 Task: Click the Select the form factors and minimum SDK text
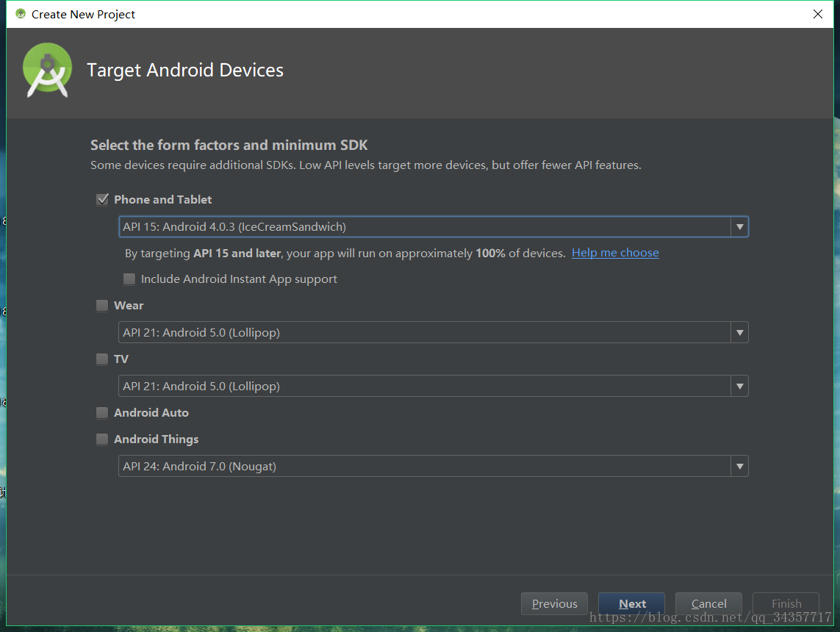[x=229, y=146]
